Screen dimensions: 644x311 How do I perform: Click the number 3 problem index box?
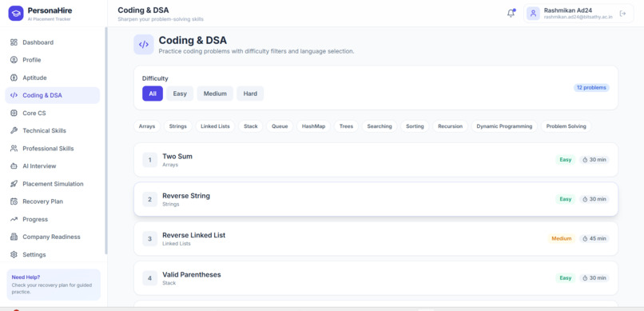point(150,239)
